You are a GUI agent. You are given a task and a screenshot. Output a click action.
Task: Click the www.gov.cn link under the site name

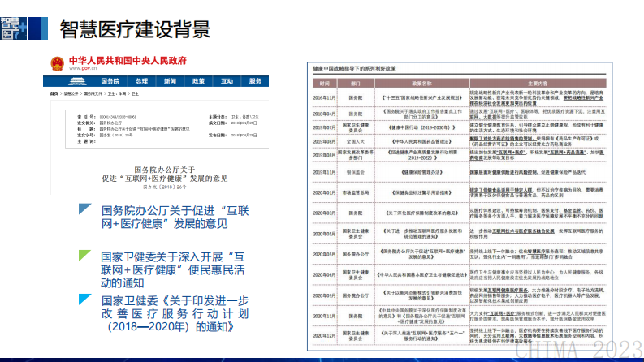click(x=83, y=68)
